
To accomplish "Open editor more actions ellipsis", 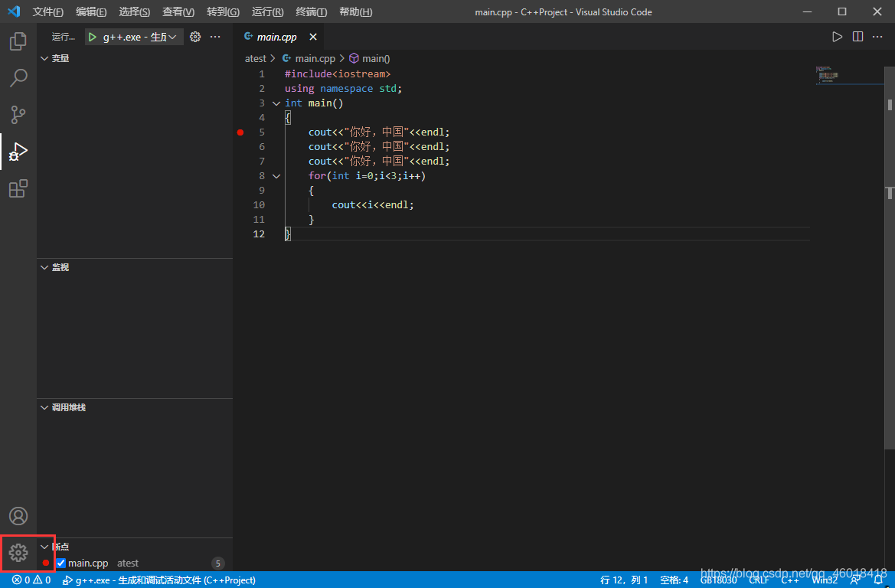I will (x=878, y=37).
